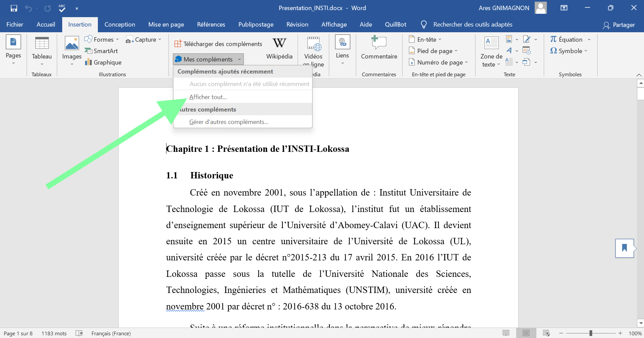
Task: Add a Commentaire
Action: point(379,48)
